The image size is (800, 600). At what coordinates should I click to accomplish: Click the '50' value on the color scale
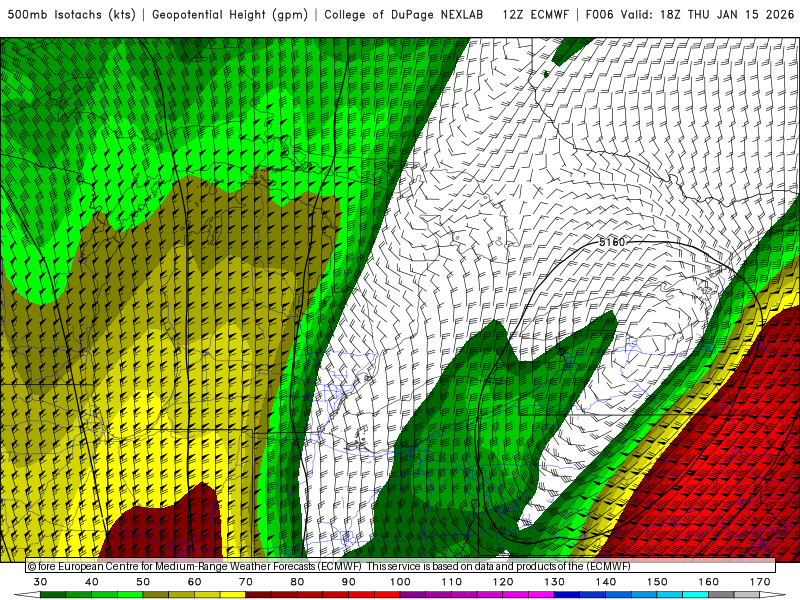point(143,582)
